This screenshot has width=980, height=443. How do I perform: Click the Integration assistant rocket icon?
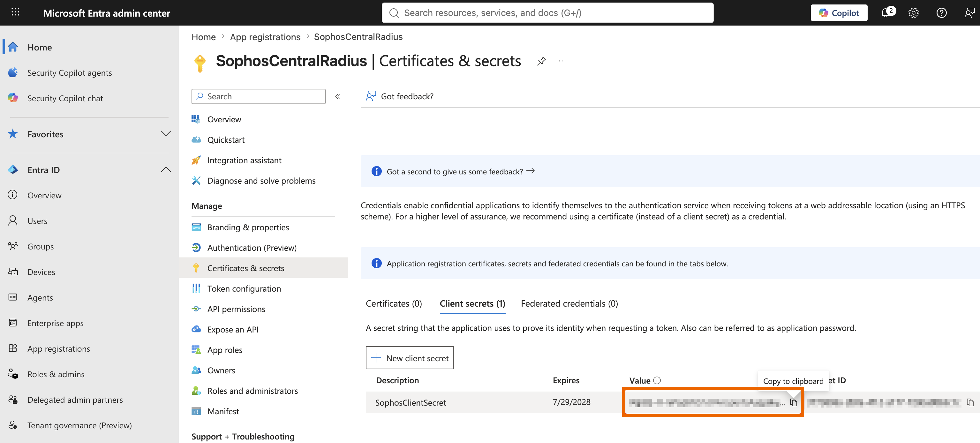pyautogui.click(x=196, y=160)
